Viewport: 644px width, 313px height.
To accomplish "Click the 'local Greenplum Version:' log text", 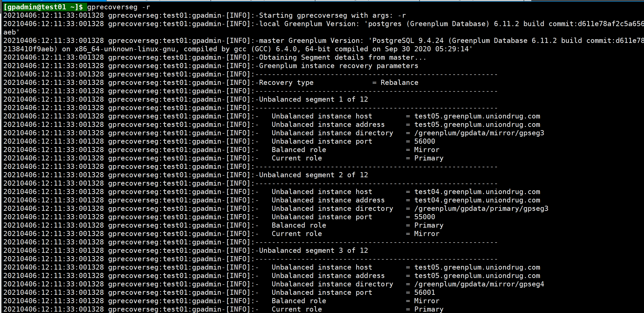I will (x=309, y=24).
